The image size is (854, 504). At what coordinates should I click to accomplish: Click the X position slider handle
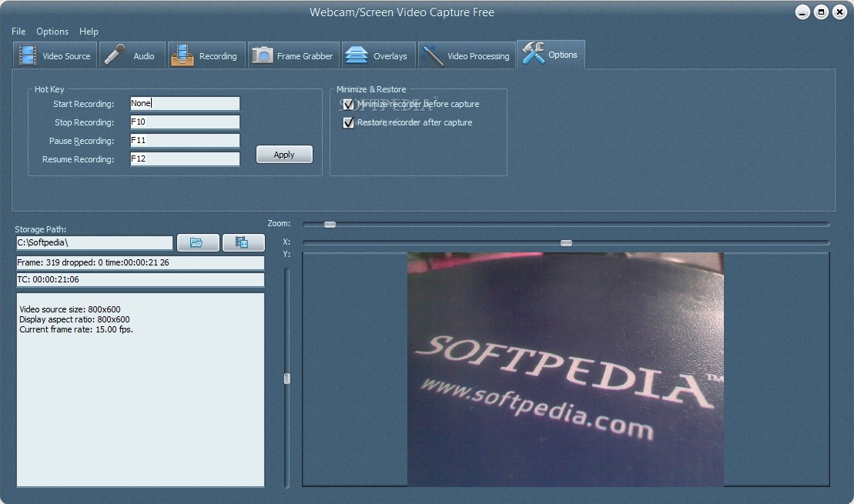click(567, 242)
